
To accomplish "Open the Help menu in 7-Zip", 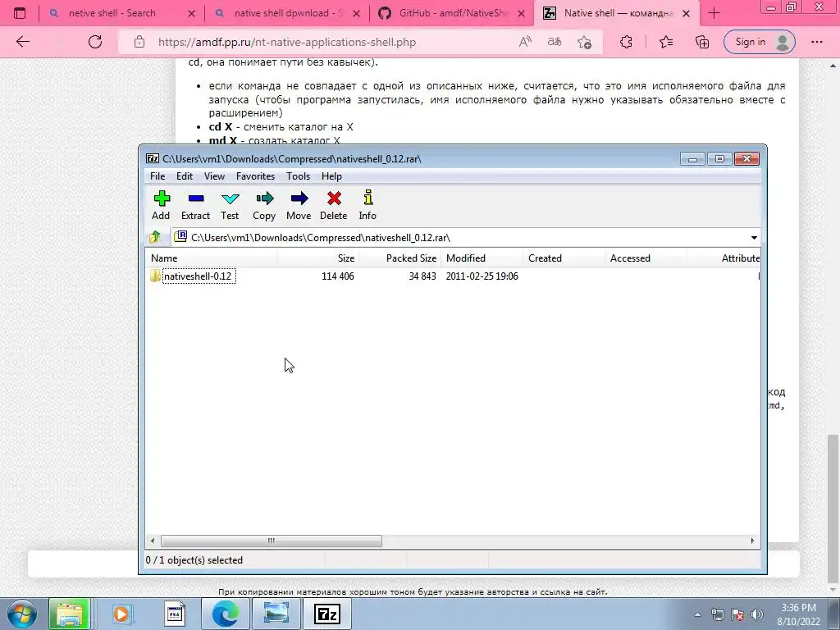I will click(331, 176).
